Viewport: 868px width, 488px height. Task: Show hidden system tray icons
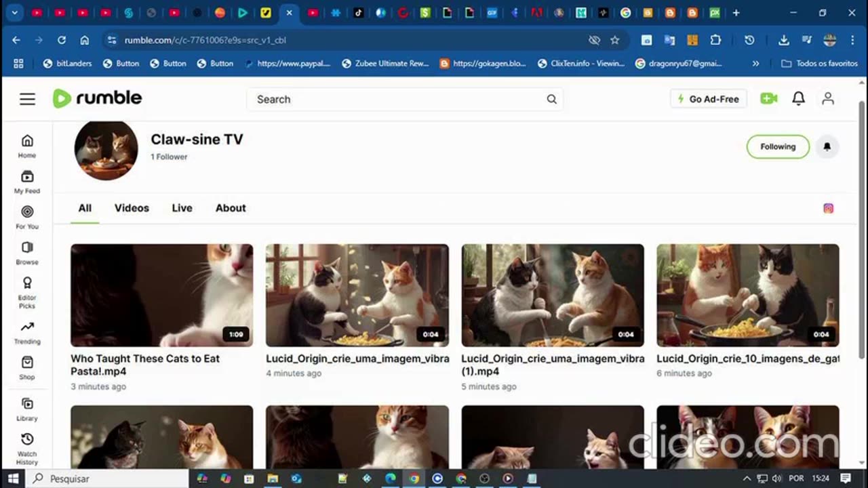coord(747,479)
